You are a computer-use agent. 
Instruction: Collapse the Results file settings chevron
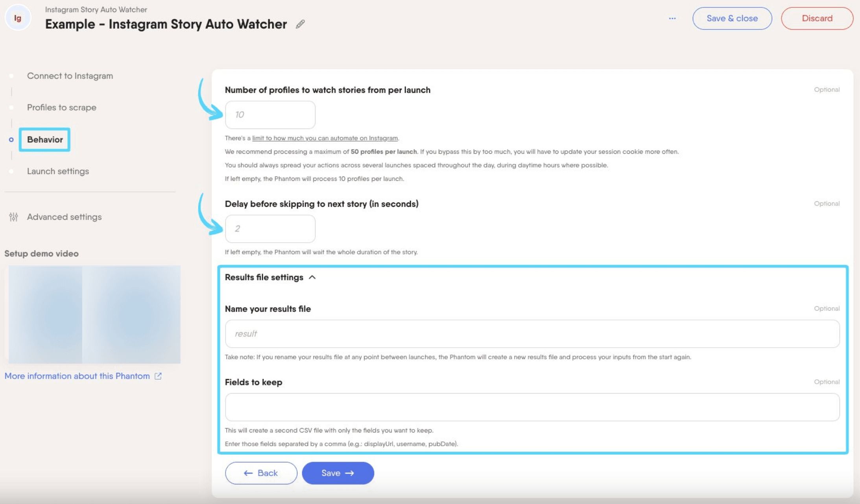[x=312, y=277]
